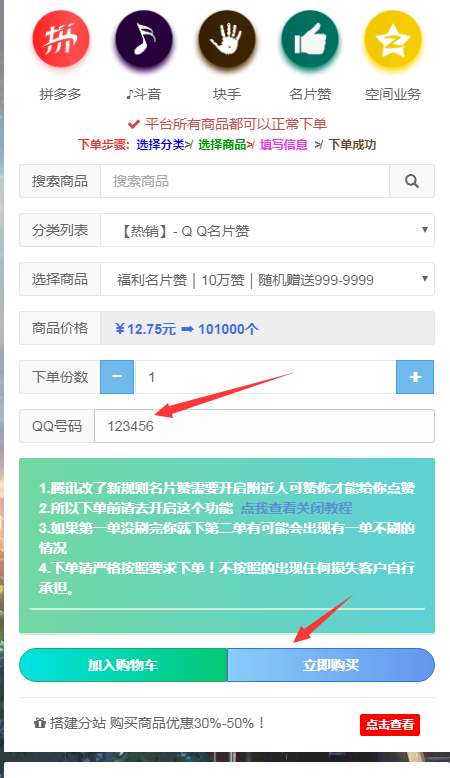Focus the 搜索商品 search field

(245, 181)
